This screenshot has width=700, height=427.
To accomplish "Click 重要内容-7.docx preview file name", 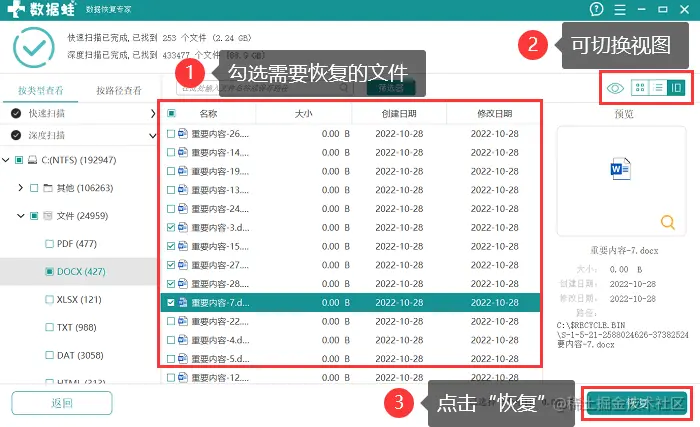I will point(624,251).
